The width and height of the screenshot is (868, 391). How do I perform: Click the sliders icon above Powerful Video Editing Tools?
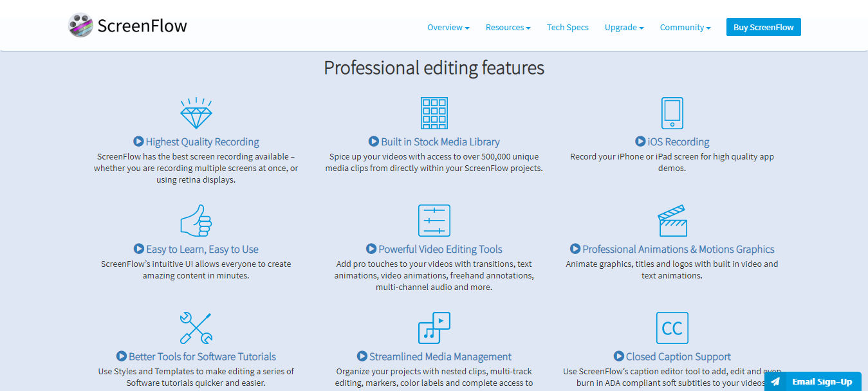(x=434, y=221)
